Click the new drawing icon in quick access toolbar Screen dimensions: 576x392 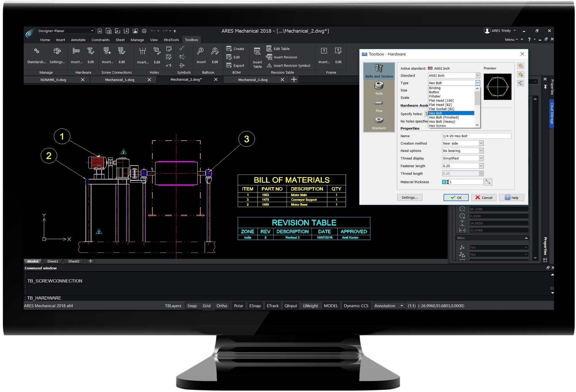tap(100, 31)
